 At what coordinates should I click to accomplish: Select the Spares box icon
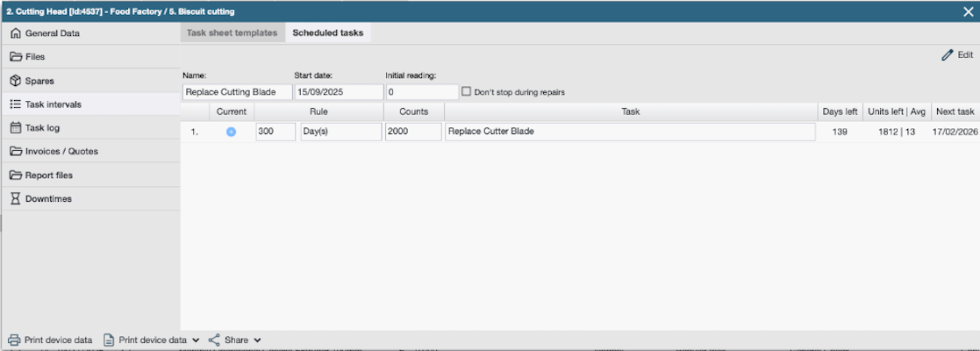tap(15, 81)
